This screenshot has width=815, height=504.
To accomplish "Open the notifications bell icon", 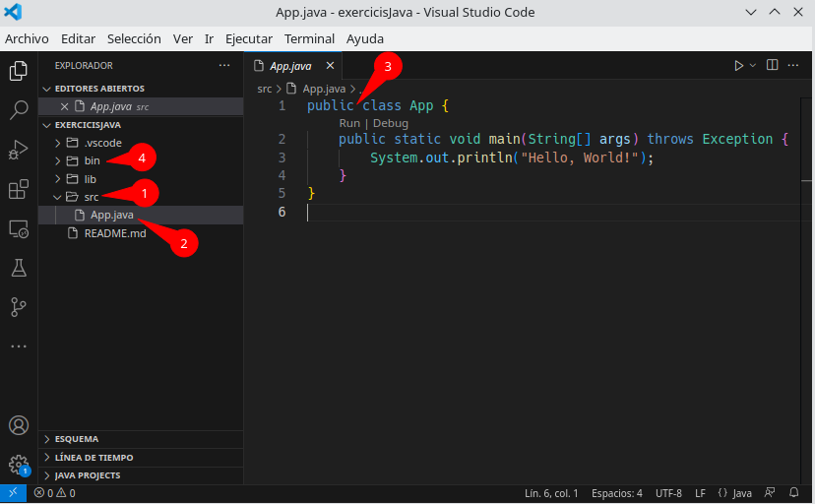I will (x=793, y=492).
